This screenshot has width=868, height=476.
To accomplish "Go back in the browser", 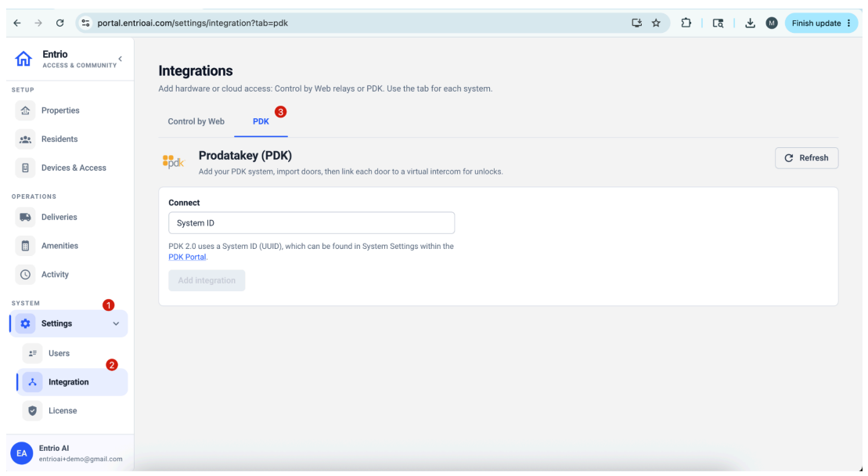I will 17,23.
